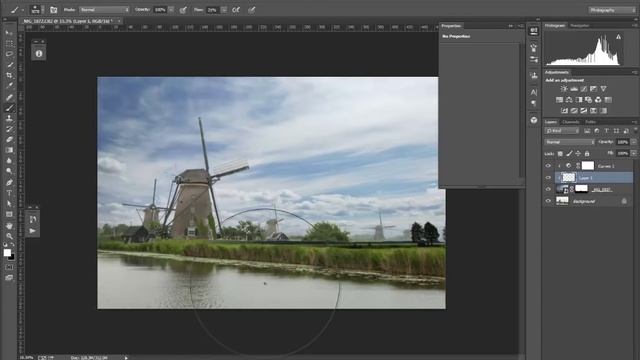
Task: Open the Brush Preset picker
Action: click(x=36, y=9)
